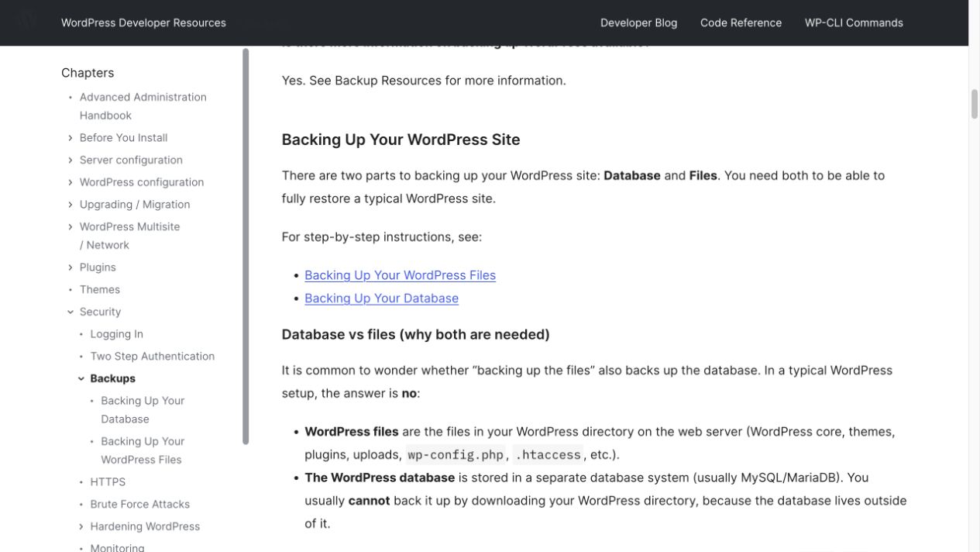
Task: Click the Database vs files heading
Action: (415, 334)
